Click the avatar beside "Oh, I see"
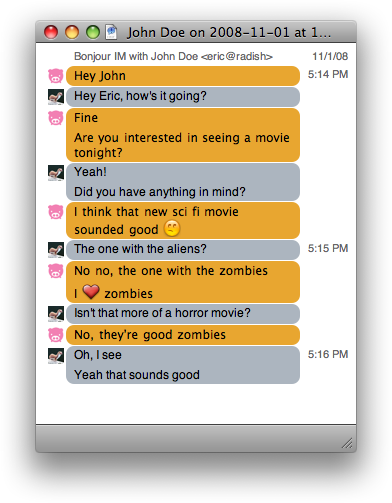 [x=56, y=356]
